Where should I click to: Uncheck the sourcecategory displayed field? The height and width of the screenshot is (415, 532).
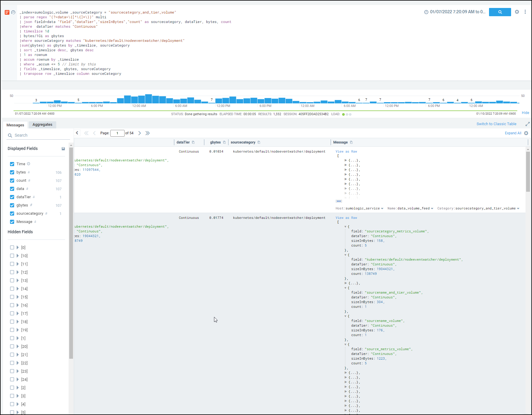12,214
